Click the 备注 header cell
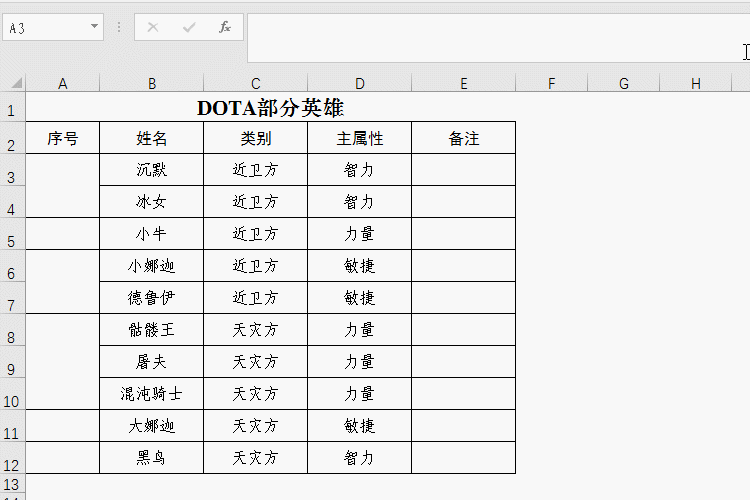The width and height of the screenshot is (750, 500). click(463, 138)
